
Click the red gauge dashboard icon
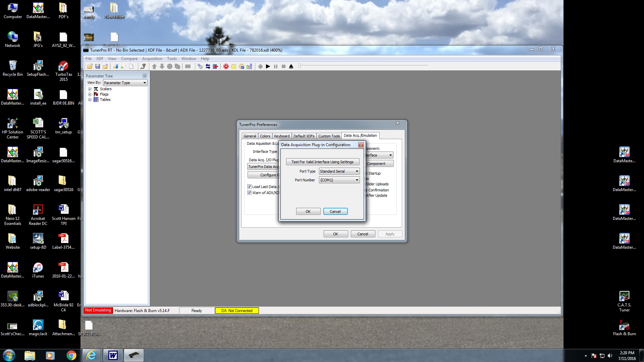(x=226, y=66)
